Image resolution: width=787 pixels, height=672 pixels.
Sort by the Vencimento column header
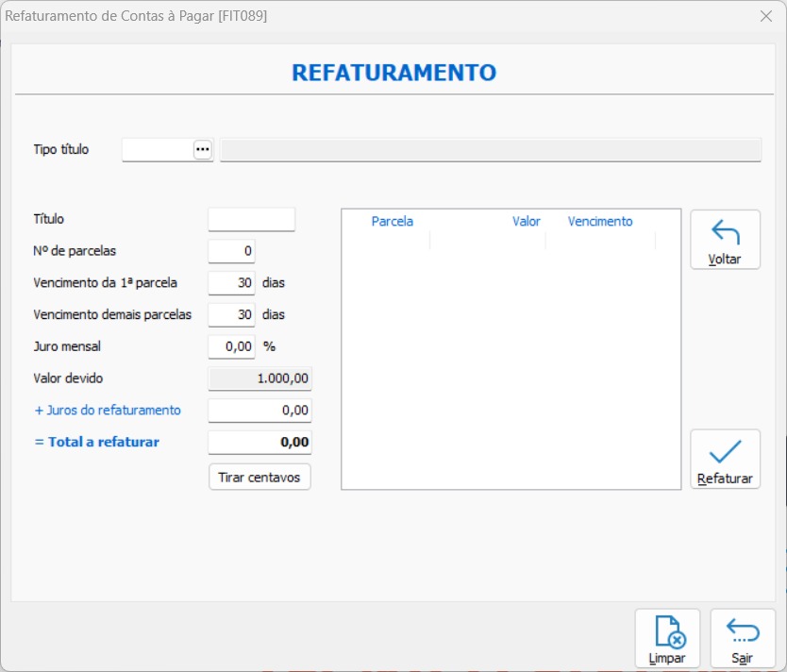tap(600, 222)
